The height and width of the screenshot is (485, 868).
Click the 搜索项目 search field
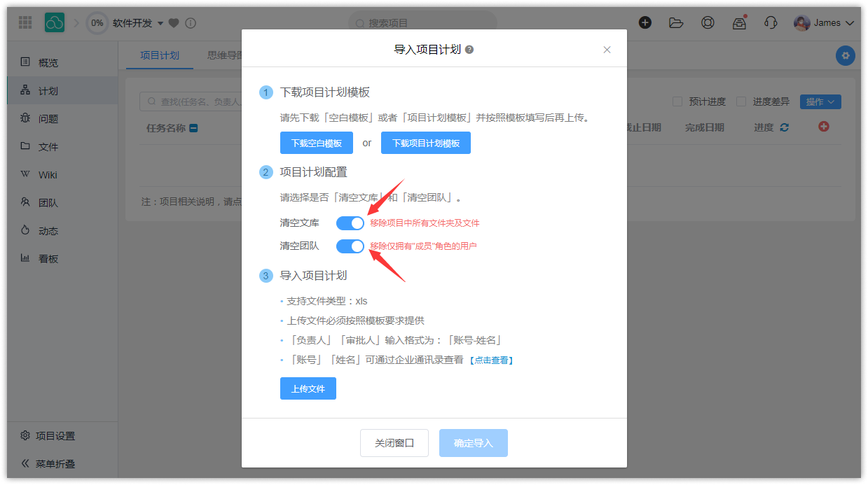click(x=422, y=23)
